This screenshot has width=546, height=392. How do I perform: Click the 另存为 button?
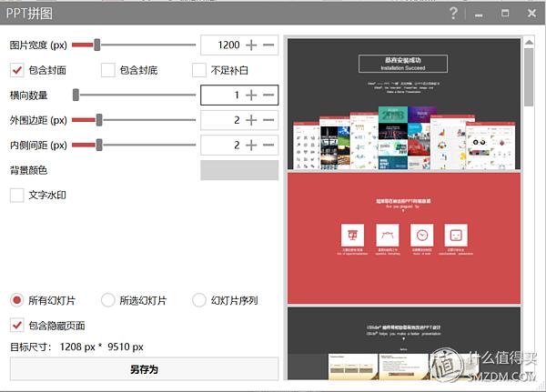(144, 369)
